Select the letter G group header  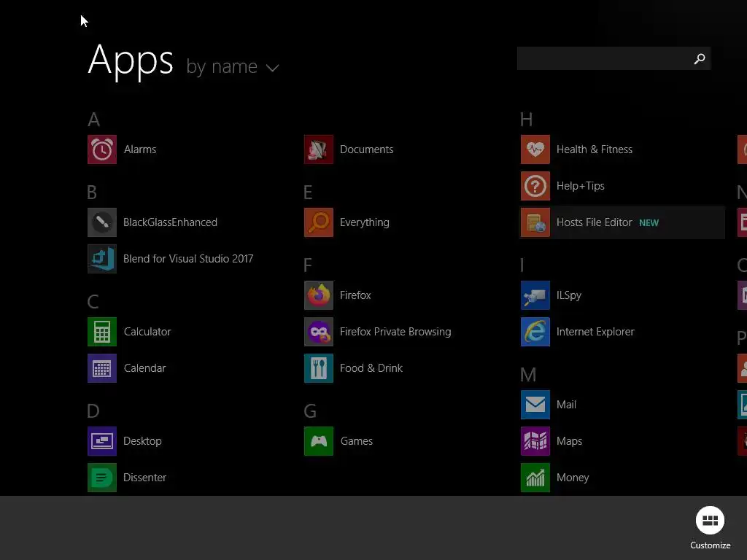pos(310,411)
